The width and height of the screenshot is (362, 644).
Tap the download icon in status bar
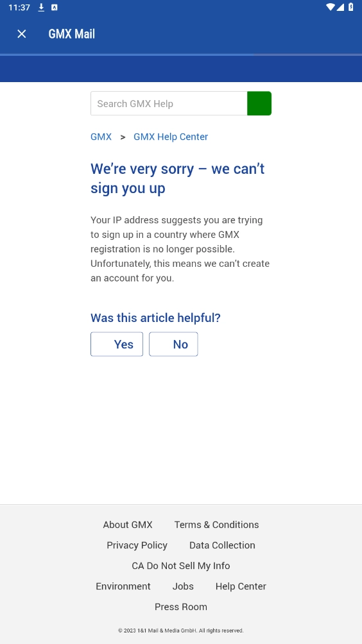[x=41, y=8]
